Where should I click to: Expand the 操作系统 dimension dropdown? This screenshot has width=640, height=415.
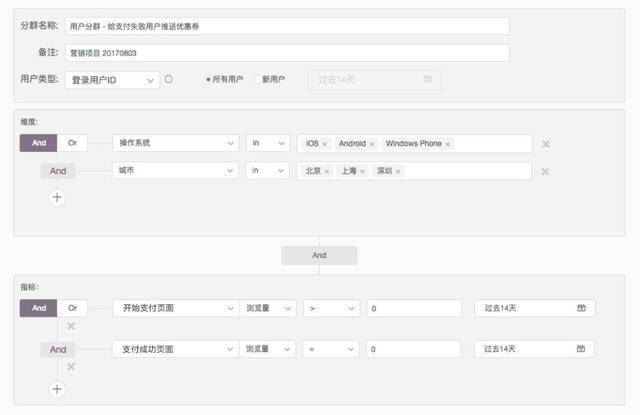[x=176, y=143]
